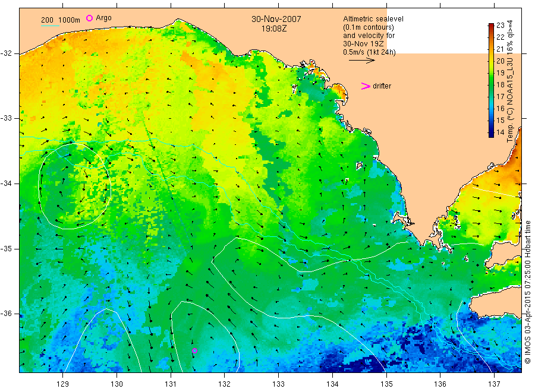The height and width of the screenshot is (392, 535).
Task: Click the 136 longitude axis label
Action: click(x=440, y=384)
